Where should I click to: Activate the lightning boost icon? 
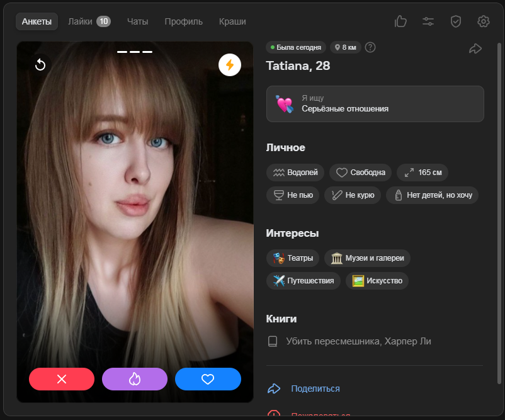tap(230, 65)
